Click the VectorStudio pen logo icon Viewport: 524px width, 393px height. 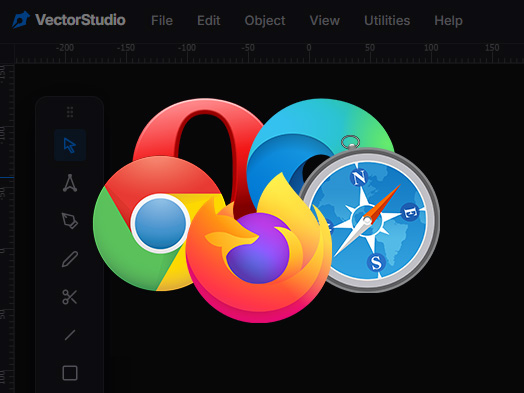click(21, 20)
